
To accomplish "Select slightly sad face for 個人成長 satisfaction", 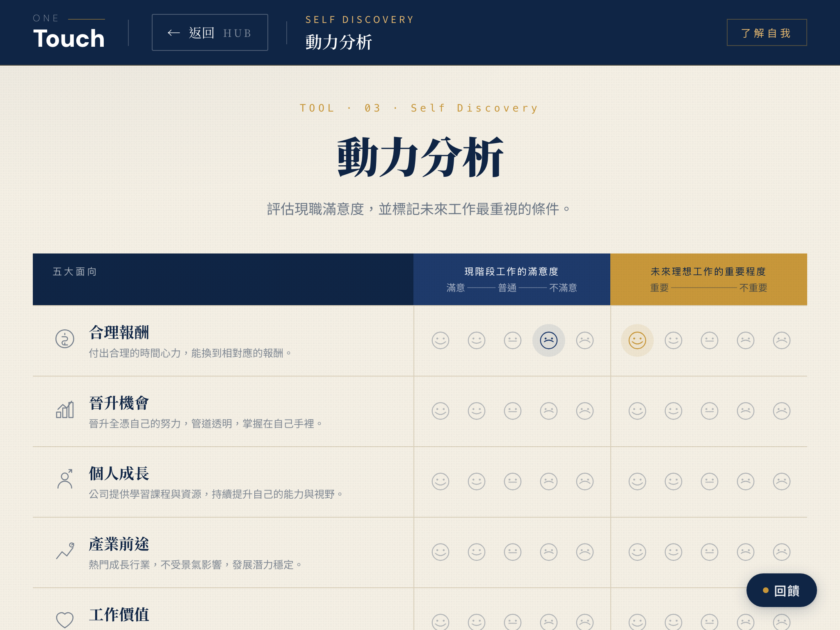I will pos(549,482).
